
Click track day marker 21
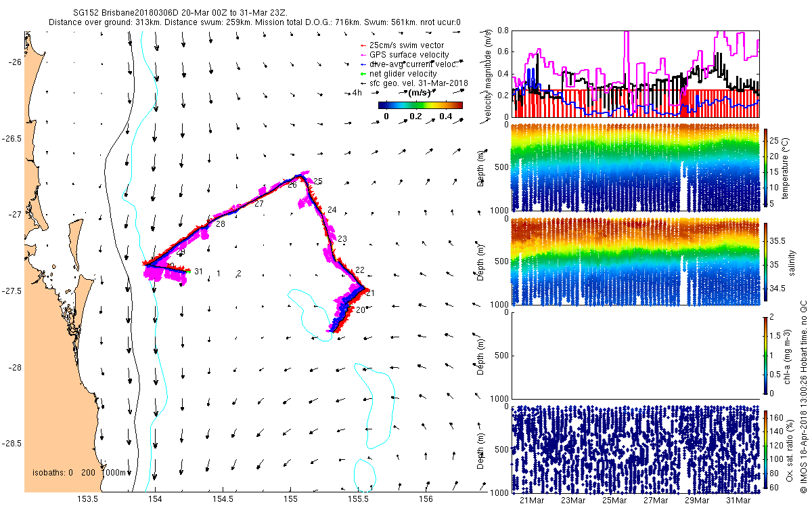369,293
